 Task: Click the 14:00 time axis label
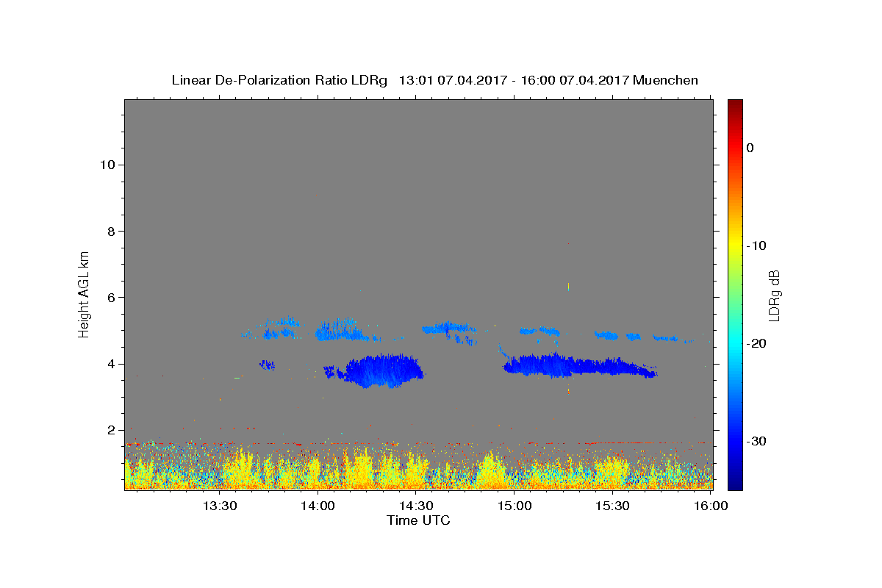(319, 506)
